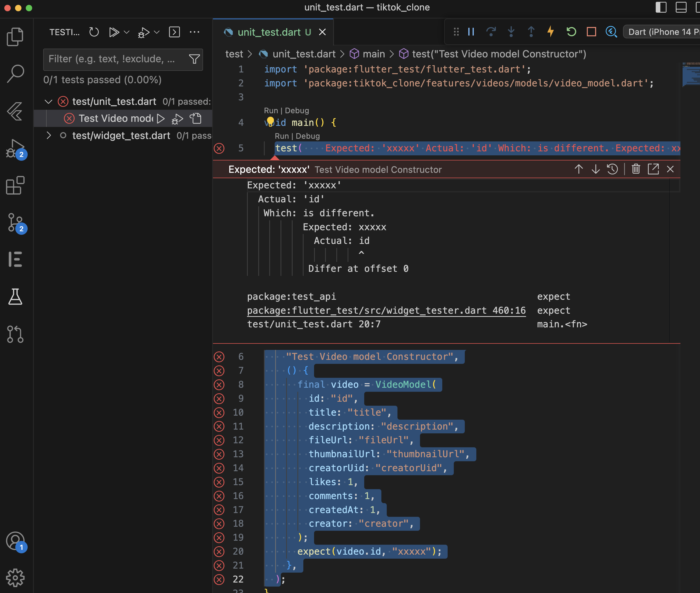700x593 pixels.
Task: Click the failed test marker on line 5
Action: point(219,148)
